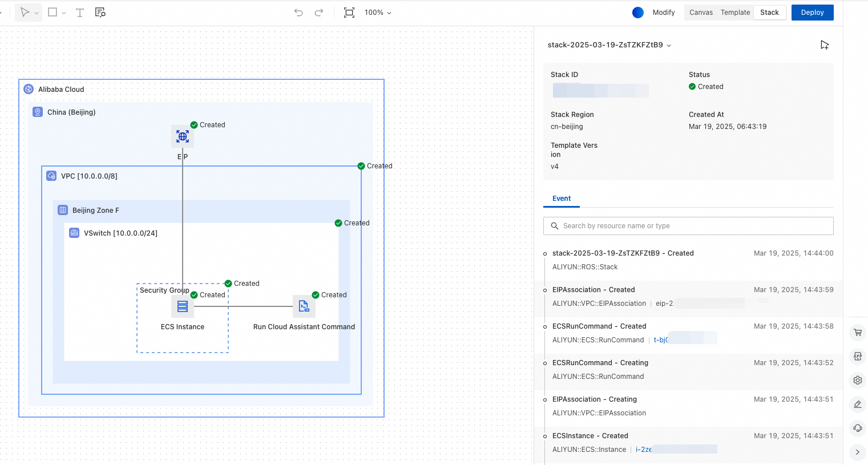Viewport: 868px width, 465px height.
Task: Select the pointer selection tool
Action: [25, 13]
